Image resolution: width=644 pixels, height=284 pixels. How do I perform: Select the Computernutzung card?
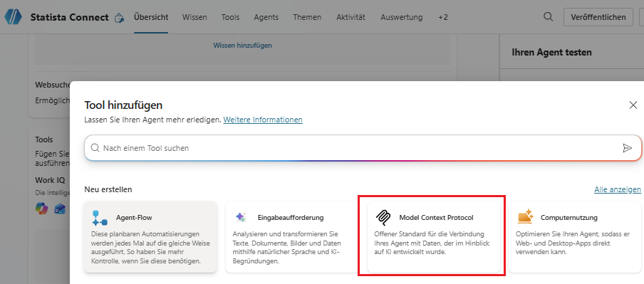coord(575,237)
